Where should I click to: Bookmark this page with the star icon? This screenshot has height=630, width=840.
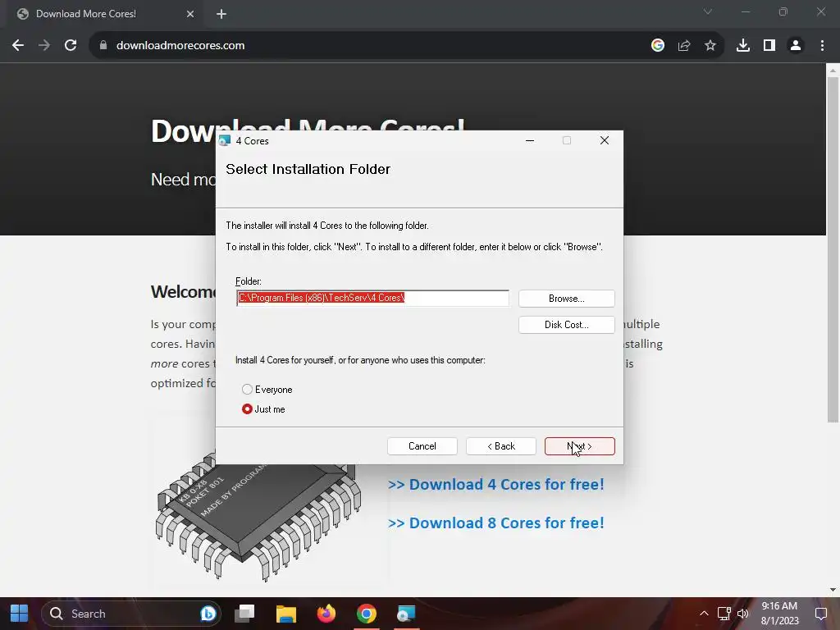[x=710, y=46]
